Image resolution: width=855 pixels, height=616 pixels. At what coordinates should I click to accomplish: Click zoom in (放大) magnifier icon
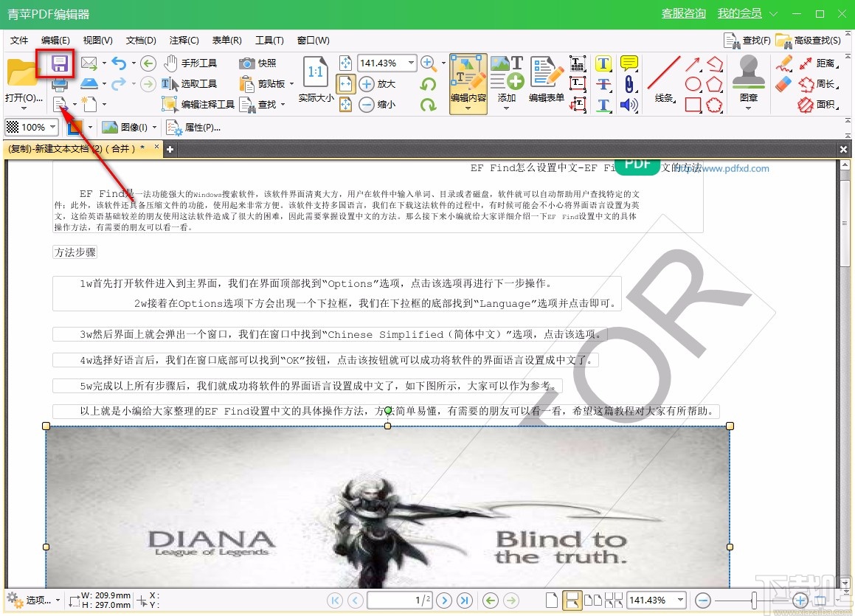tap(367, 84)
